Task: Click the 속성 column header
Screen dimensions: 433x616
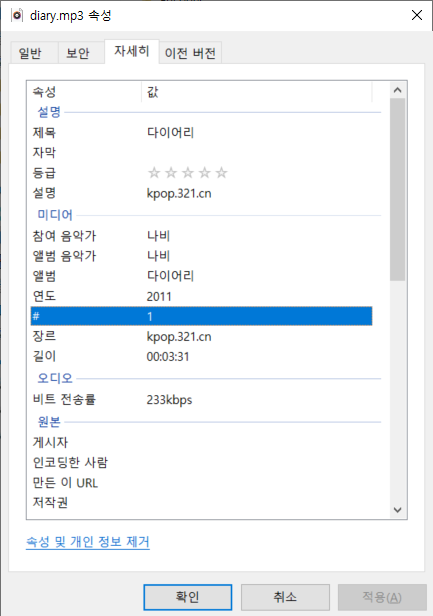Action: pos(86,92)
